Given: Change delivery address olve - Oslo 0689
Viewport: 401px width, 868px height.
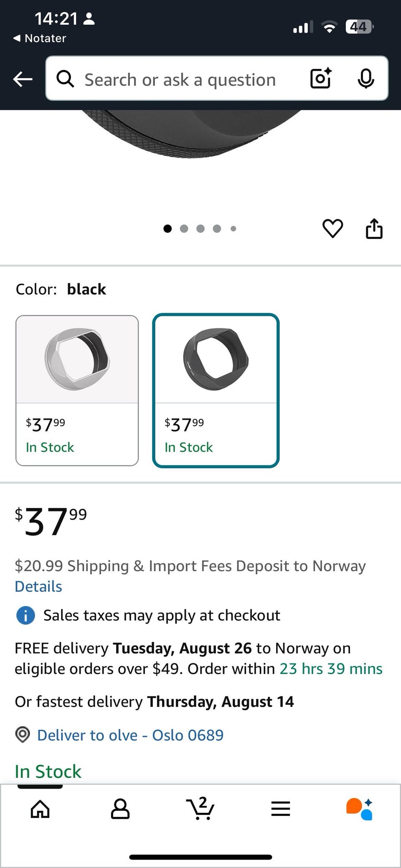Looking at the screenshot, I should [x=130, y=735].
